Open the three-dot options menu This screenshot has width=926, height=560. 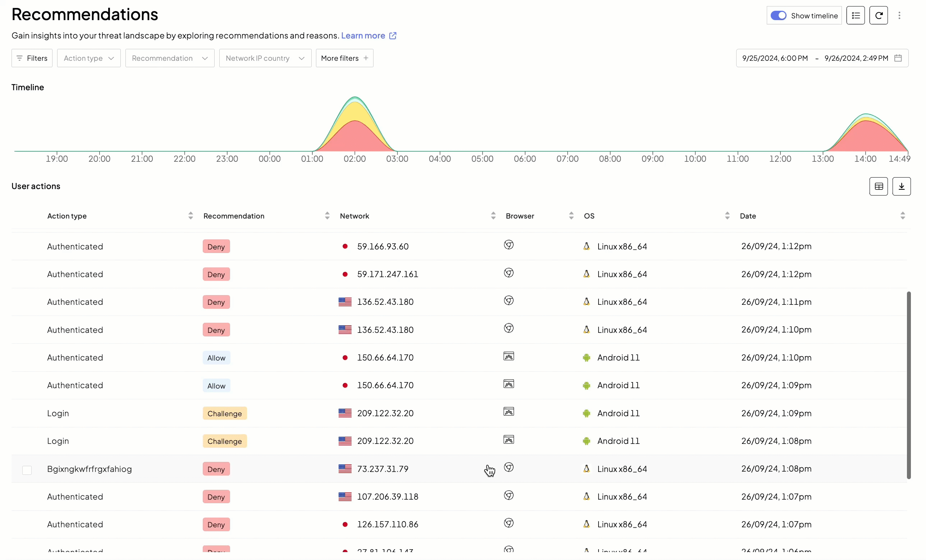click(x=899, y=15)
